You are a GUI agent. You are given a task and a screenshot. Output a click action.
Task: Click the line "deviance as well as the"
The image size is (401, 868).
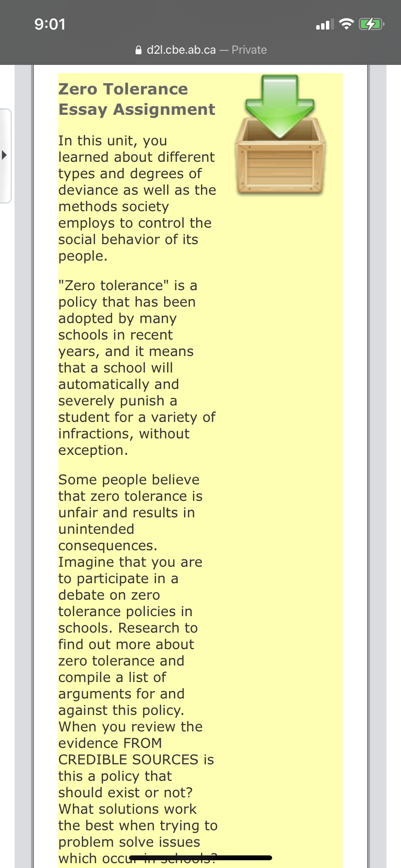pos(137,190)
